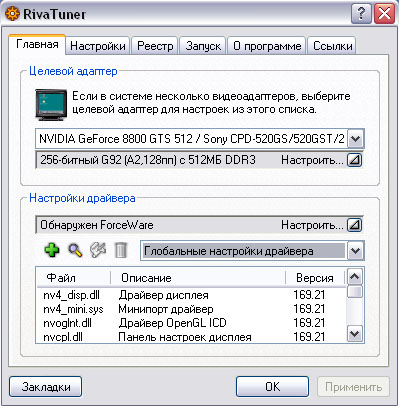This screenshot has width=399, height=406.
Task: Open the Запуск tab
Action: [203, 46]
